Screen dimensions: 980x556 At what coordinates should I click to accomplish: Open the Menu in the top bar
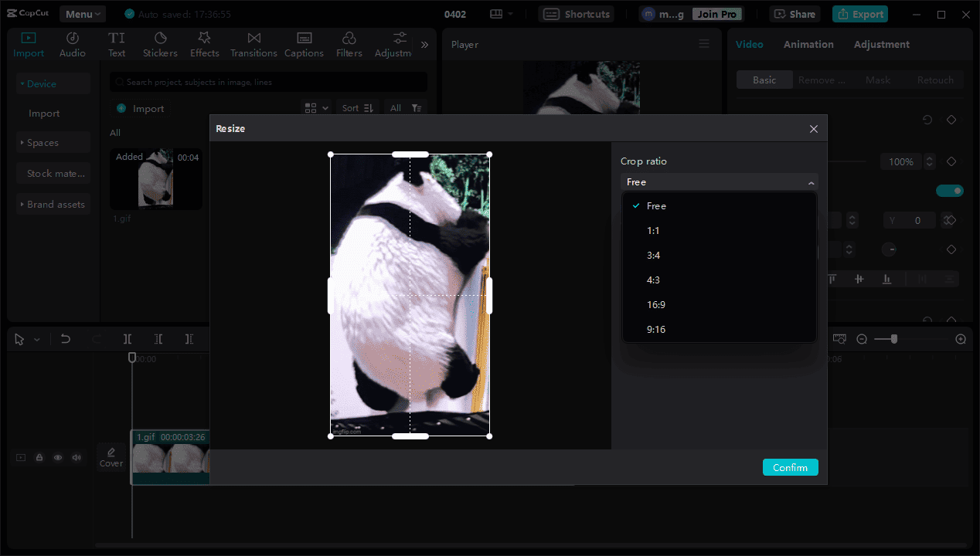pos(82,13)
